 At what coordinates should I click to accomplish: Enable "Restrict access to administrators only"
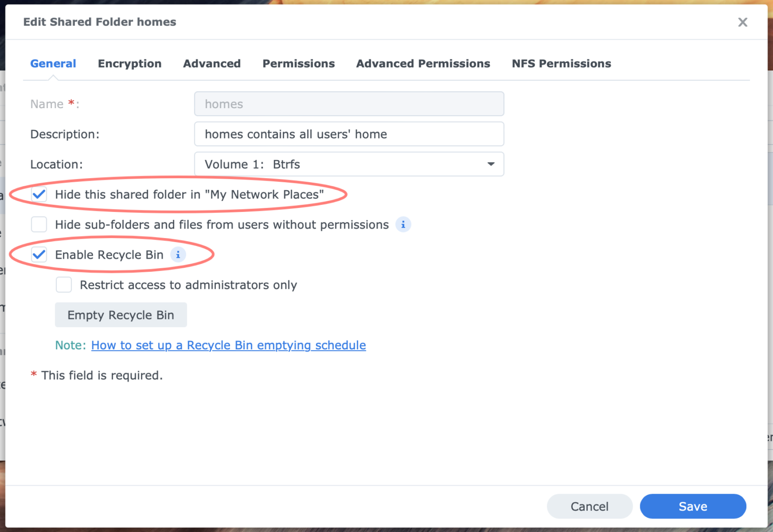point(63,284)
